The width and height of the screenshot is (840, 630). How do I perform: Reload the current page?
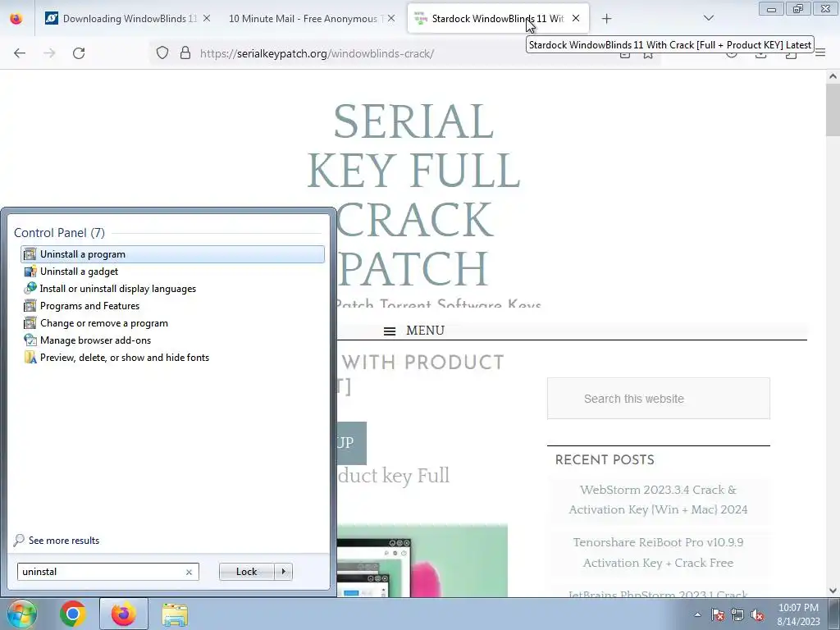click(x=79, y=53)
